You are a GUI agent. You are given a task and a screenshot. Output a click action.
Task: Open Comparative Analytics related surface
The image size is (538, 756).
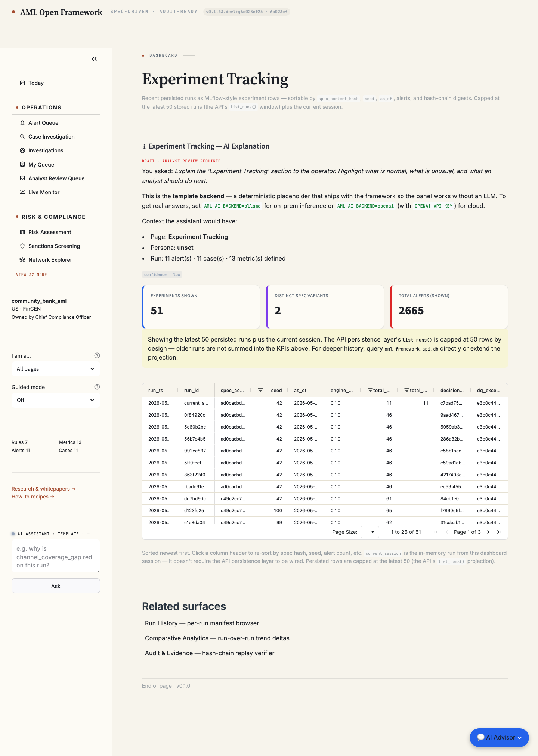tap(217, 638)
